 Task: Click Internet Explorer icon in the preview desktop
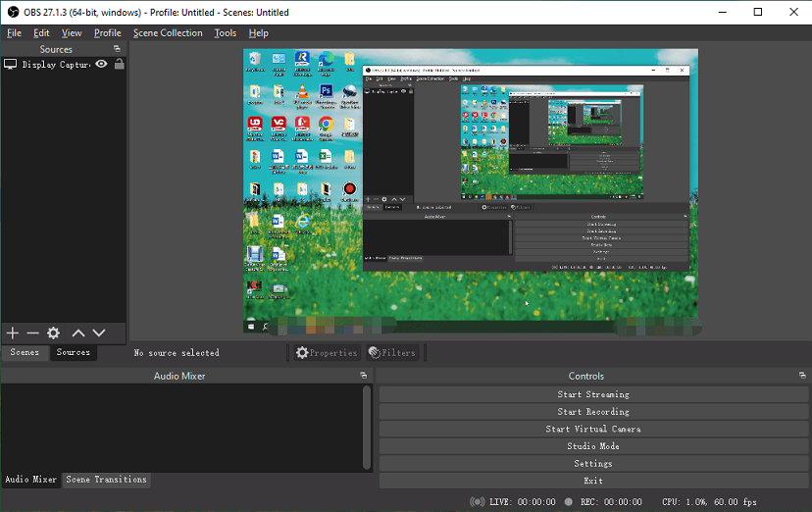(302, 224)
